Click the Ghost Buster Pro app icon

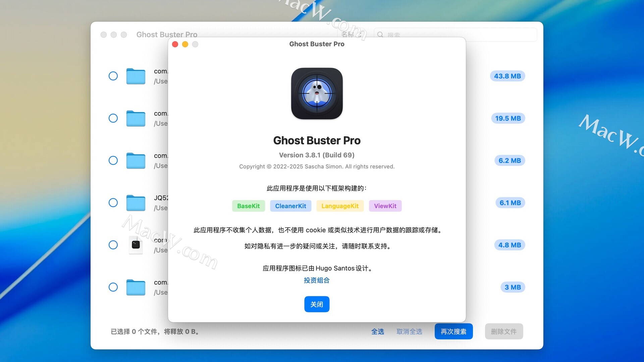pyautogui.click(x=317, y=94)
